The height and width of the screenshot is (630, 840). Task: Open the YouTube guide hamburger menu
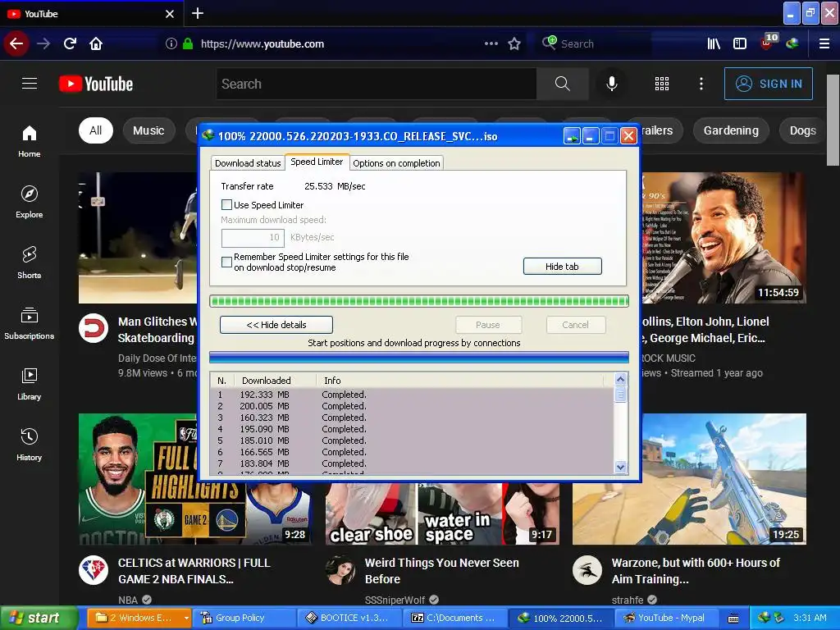(x=30, y=84)
